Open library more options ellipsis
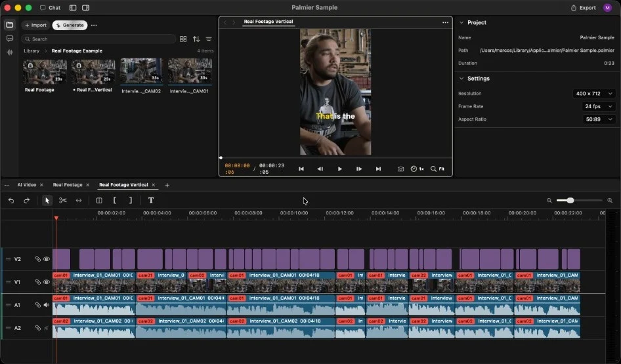The height and width of the screenshot is (364, 621). tap(94, 25)
